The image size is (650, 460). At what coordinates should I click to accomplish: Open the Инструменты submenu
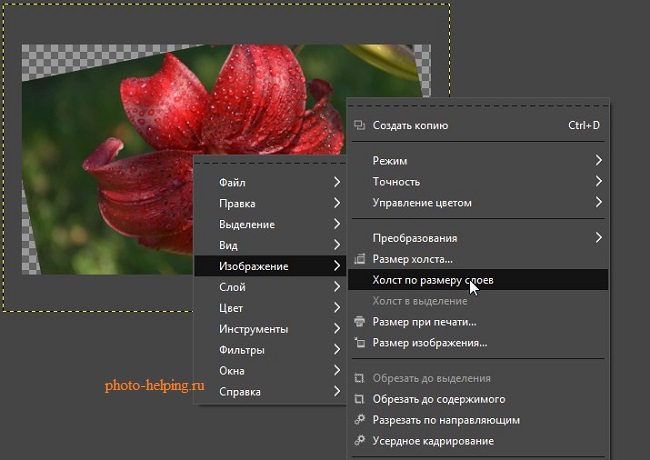(x=270, y=329)
